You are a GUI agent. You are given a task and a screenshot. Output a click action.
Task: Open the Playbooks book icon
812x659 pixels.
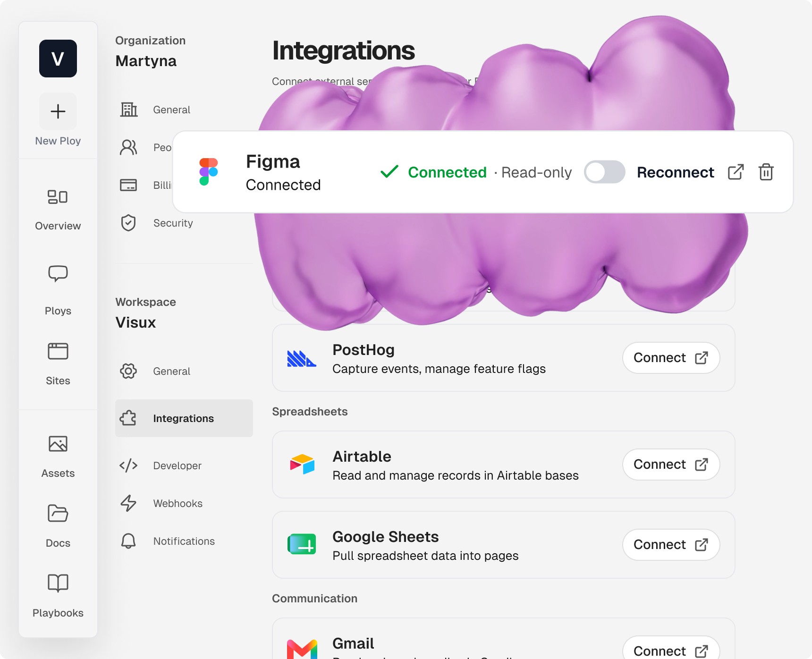click(58, 583)
